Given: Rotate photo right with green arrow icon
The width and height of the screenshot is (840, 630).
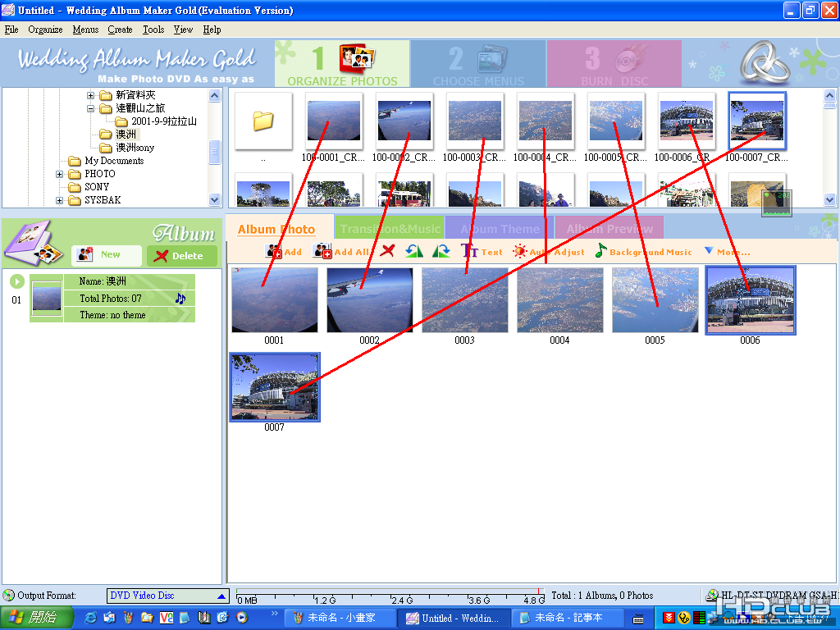Looking at the screenshot, I should tap(441, 251).
